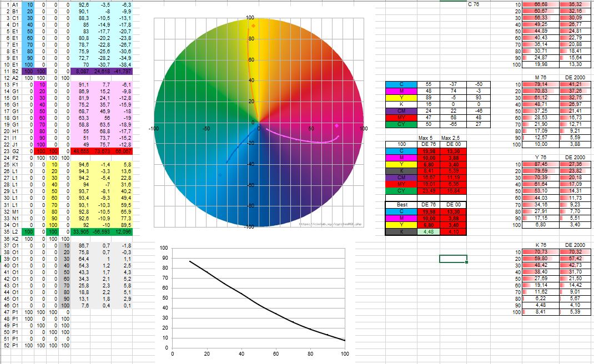Select the cell with value 73,673
This screenshot has height=364, width=594.
coord(100,151)
